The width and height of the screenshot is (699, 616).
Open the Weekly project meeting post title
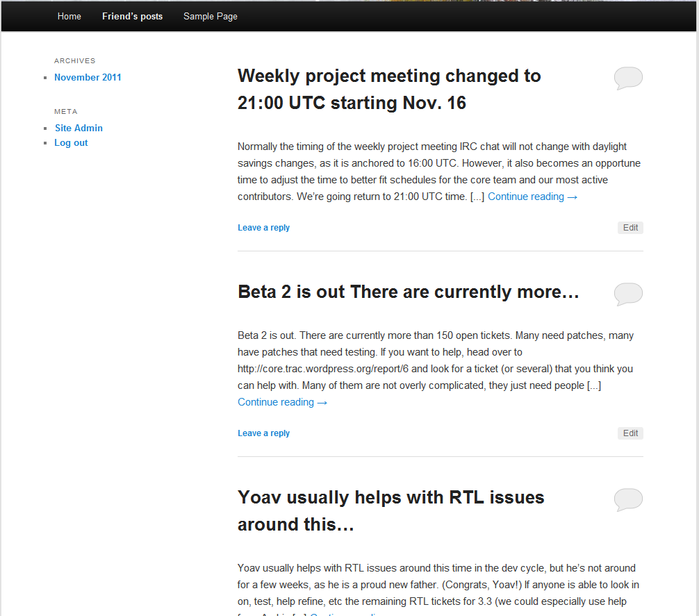click(x=389, y=90)
